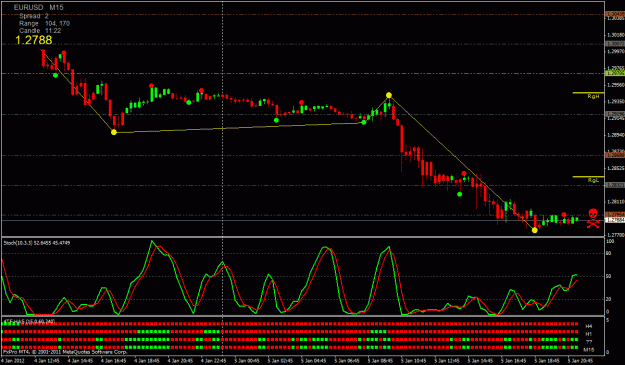Click the 20 level on the stochastic scale

tap(609, 299)
